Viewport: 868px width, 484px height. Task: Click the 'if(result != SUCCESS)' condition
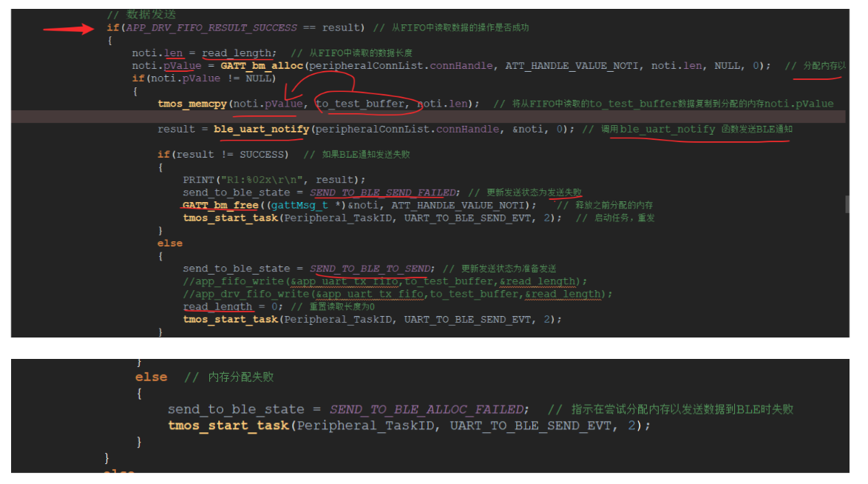tap(223, 155)
